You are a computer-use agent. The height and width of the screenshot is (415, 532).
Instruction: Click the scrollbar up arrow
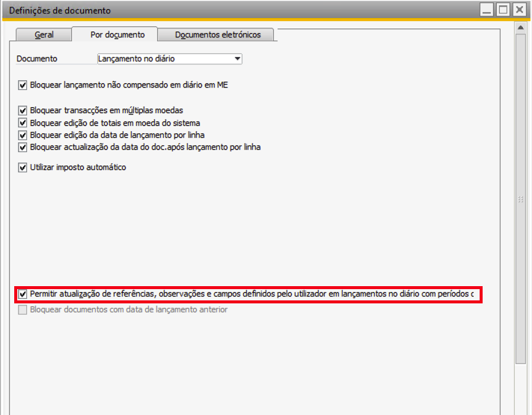tap(520, 28)
